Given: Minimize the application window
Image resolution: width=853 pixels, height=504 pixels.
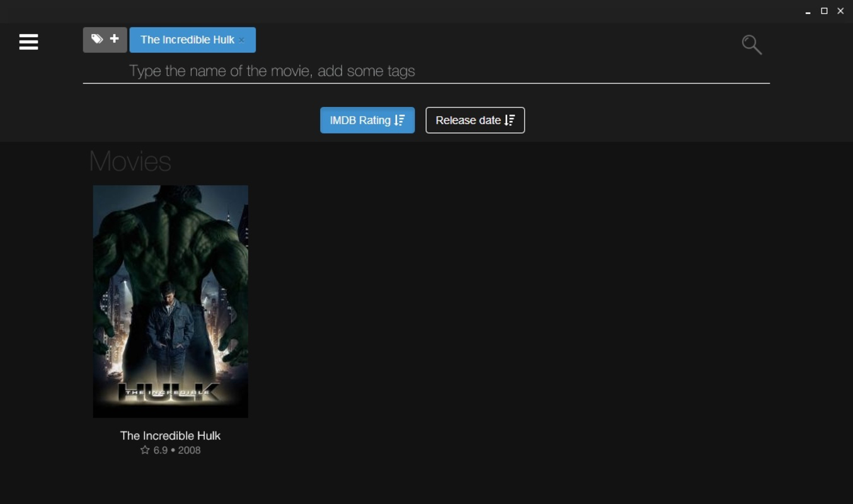Looking at the screenshot, I should pos(808,11).
